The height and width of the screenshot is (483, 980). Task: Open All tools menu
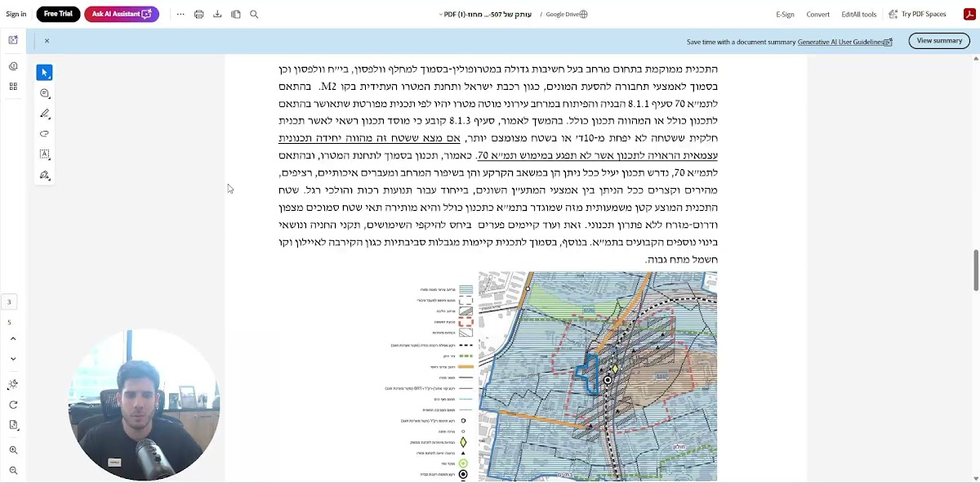[865, 14]
